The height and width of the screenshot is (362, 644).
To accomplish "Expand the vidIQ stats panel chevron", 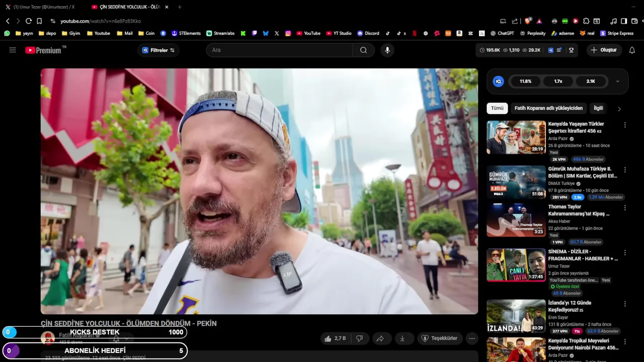I will click(617, 81).
